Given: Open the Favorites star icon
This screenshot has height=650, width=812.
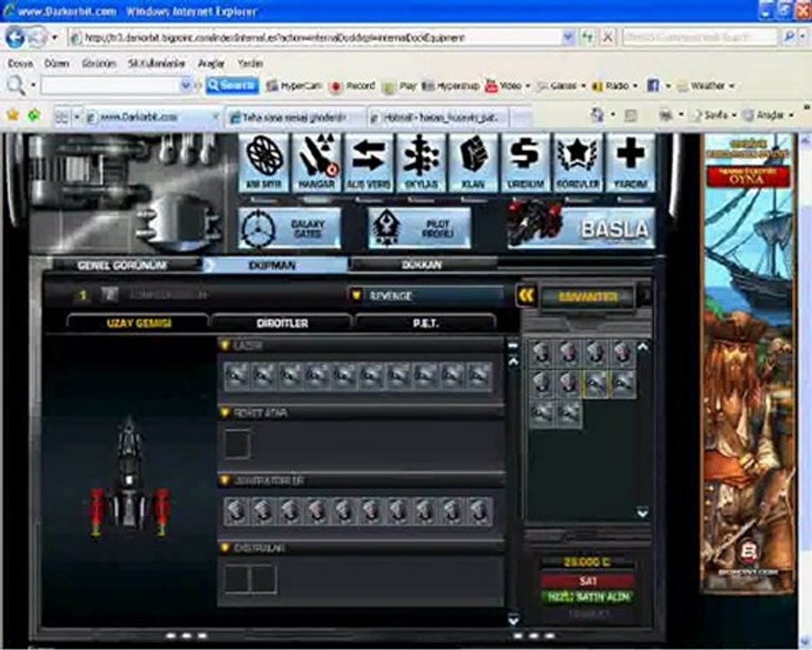Looking at the screenshot, I should point(13,115).
